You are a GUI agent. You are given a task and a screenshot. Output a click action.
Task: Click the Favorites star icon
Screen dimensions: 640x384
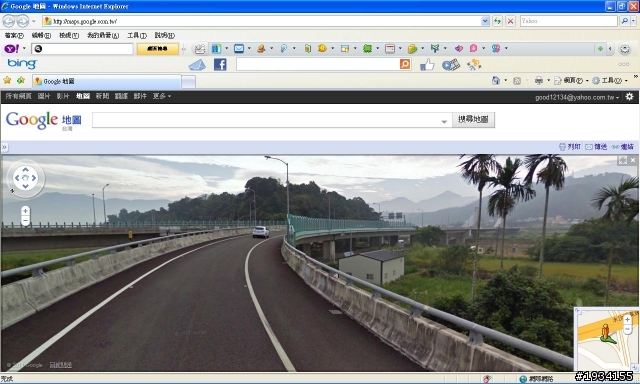coord(7,80)
